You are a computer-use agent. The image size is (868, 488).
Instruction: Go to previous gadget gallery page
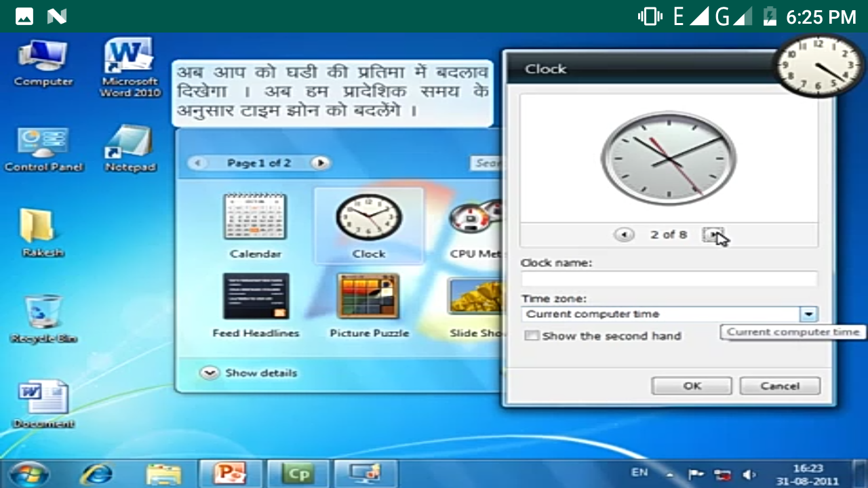point(197,163)
